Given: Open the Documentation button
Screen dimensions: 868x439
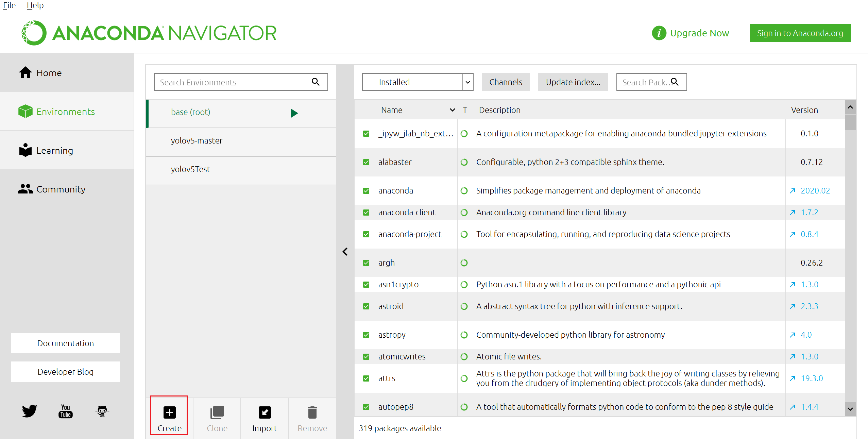Looking at the screenshot, I should tap(66, 343).
